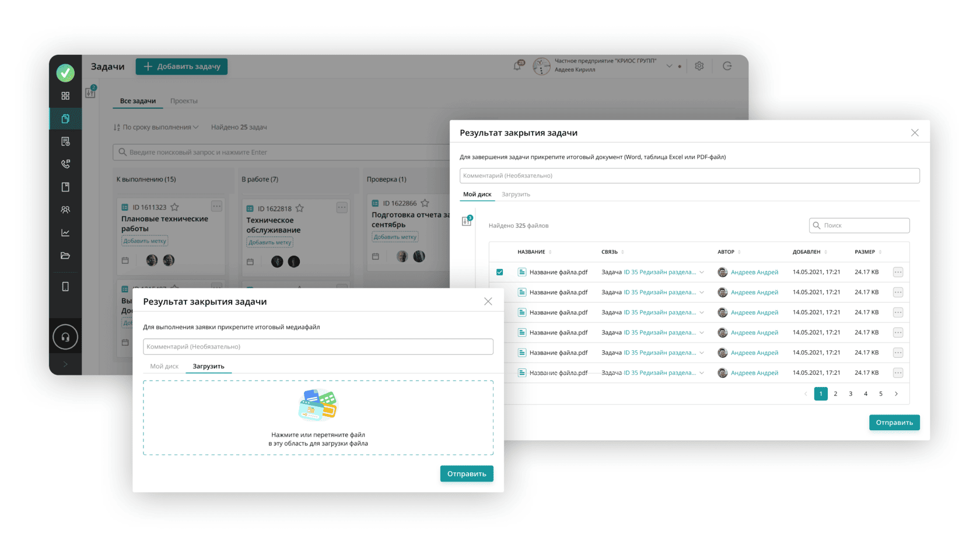Click the К выполнению (15) column header
980x547 pixels.
(x=146, y=179)
